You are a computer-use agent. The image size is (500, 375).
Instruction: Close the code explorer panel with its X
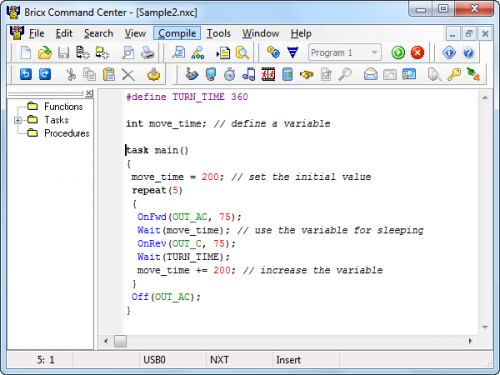[89, 93]
